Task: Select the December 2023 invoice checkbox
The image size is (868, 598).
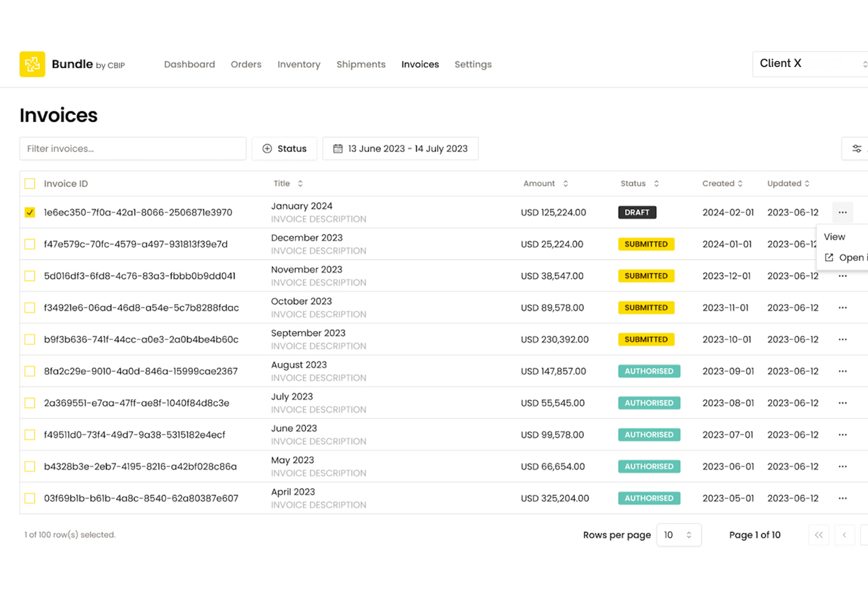Action: [30, 244]
